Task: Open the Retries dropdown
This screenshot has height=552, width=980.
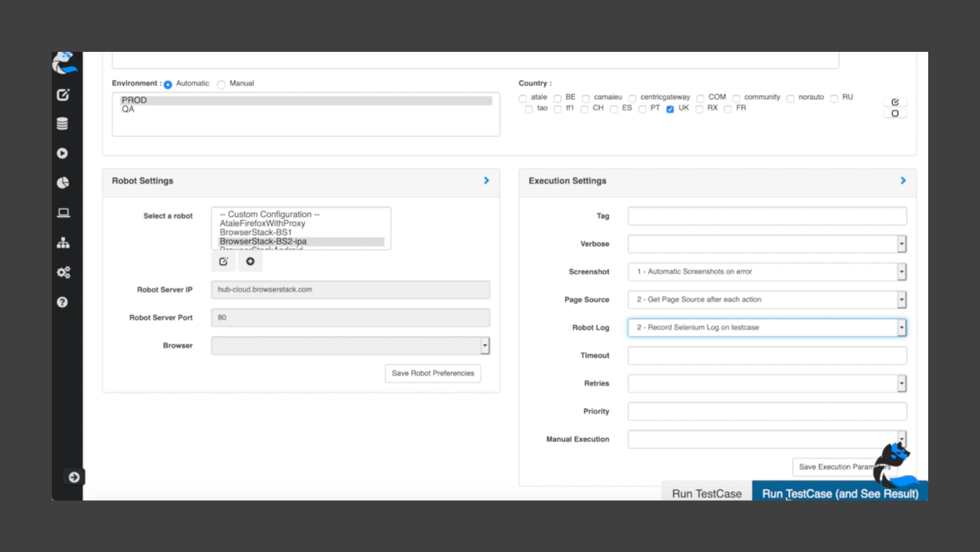Action: point(767,383)
